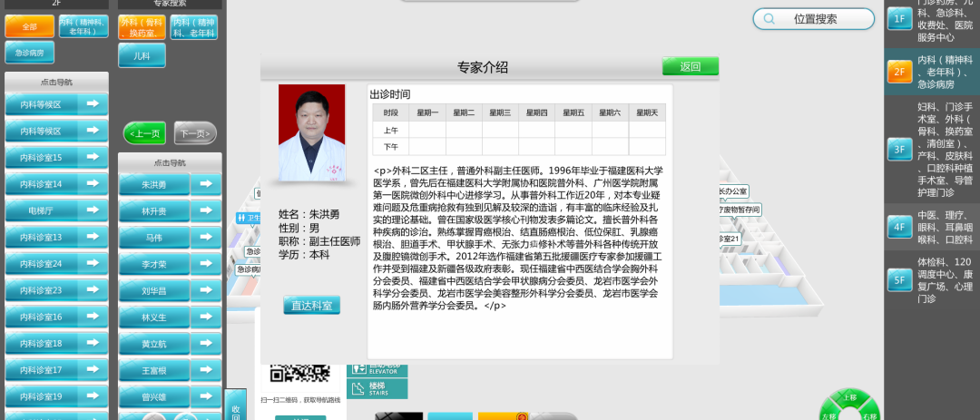980x420 pixels.
Task: Click arrow icon next to 朱洪勇
Action: click(206, 184)
